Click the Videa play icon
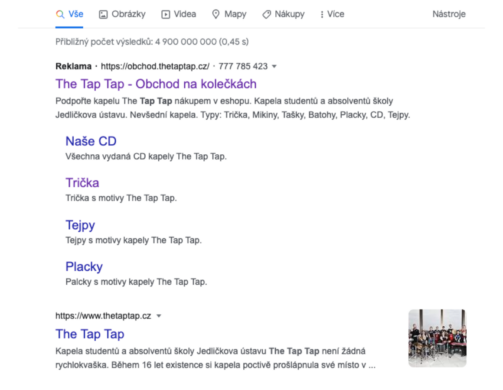503x390 pixels. click(x=165, y=14)
